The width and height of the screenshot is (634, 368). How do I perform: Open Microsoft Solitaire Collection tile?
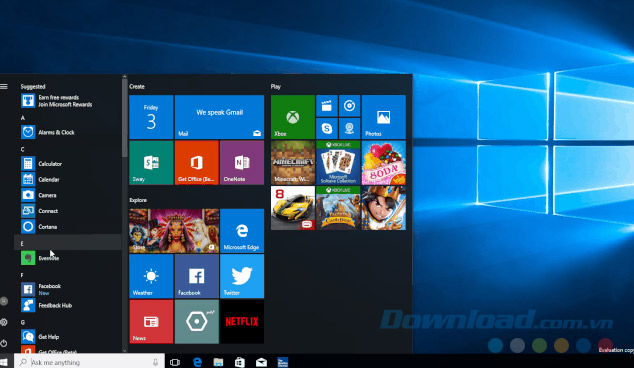point(338,163)
